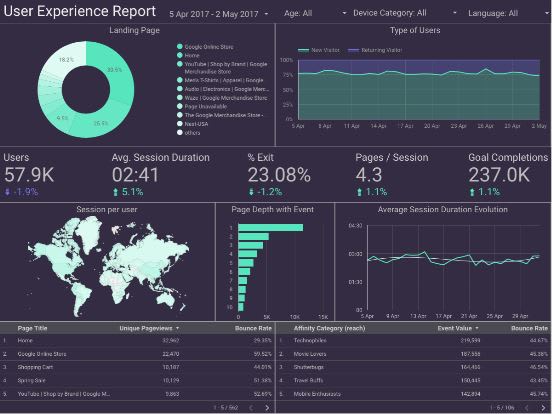Go to next page of Affinity Category table
Image resolution: width=552 pixels, height=414 pixels.
click(x=543, y=408)
